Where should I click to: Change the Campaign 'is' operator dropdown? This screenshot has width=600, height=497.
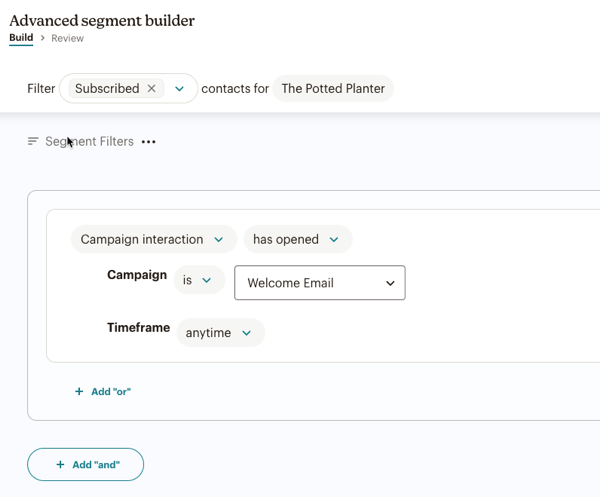[x=197, y=281]
